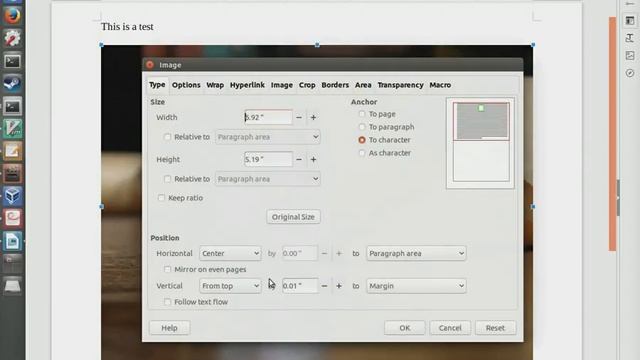
Task: Open Height relative Paragraph area dropdown
Action: click(268, 179)
